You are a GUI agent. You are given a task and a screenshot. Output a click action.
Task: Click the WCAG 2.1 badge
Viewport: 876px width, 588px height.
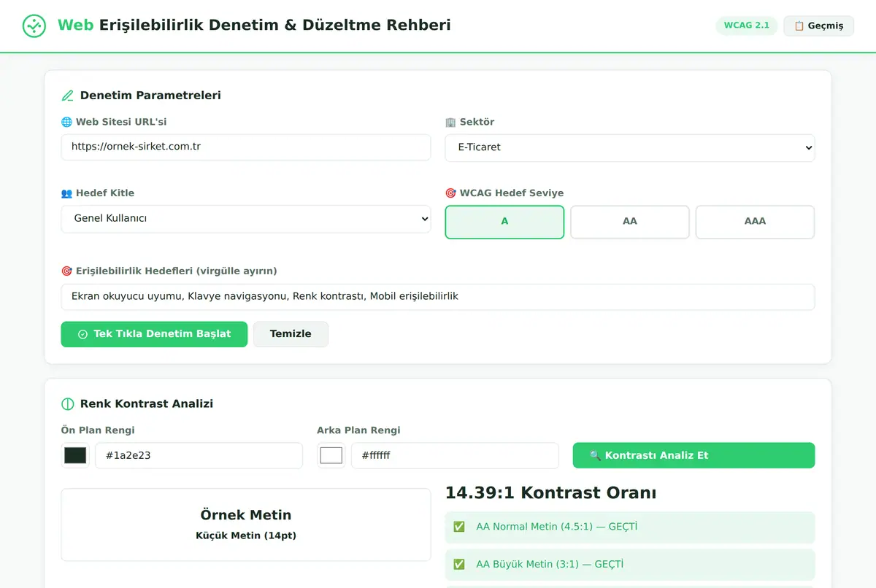[747, 26]
